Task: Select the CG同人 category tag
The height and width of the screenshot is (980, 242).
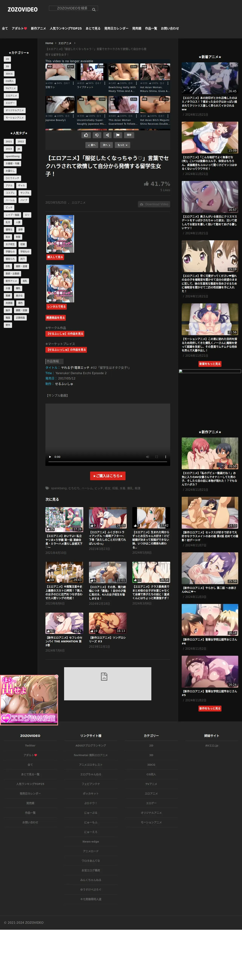Action: (x=9, y=81)
